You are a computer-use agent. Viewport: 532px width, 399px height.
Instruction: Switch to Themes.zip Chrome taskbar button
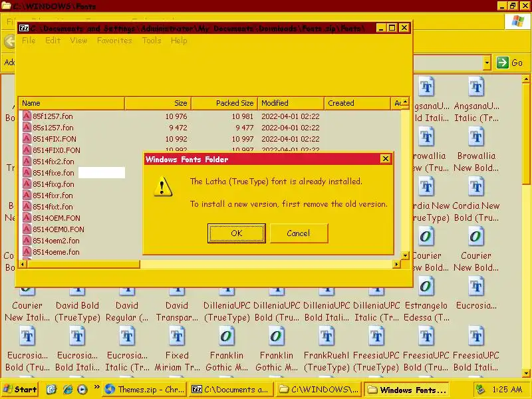144,390
